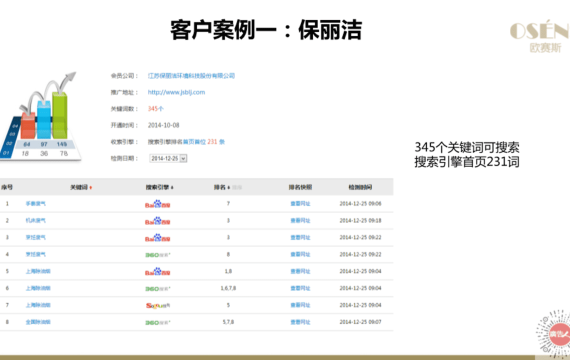Screen dimensions: 570x360
Task: Click the 首页首位 231 条 link
Action: click(x=204, y=142)
